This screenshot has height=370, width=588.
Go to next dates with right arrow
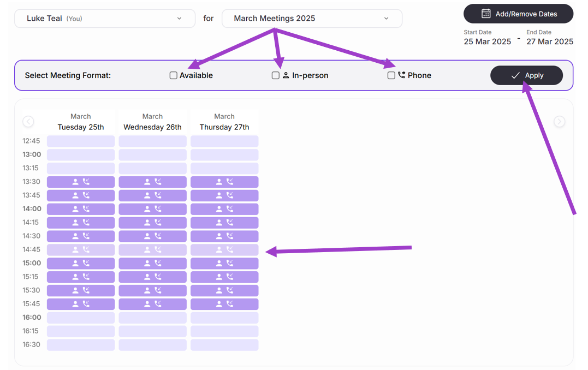click(x=559, y=122)
